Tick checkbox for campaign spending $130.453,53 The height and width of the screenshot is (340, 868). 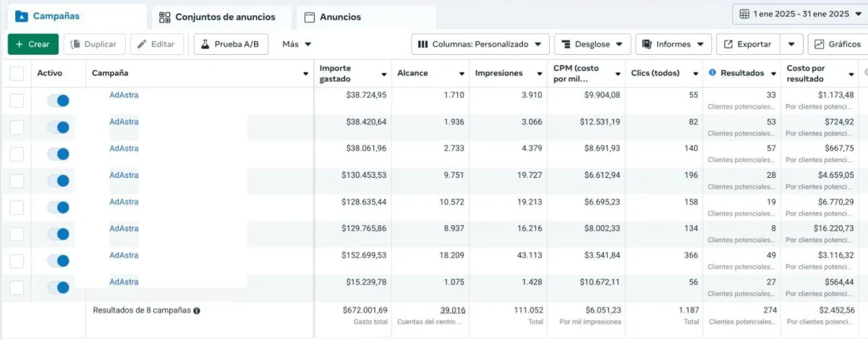point(17,181)
